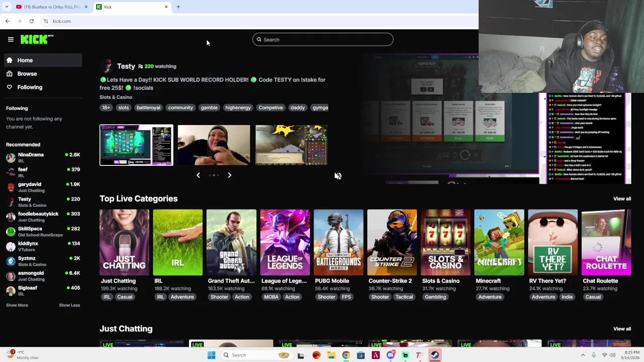Go back in browser history
This screenshot has height=362, width=644.
pos(7,21)
